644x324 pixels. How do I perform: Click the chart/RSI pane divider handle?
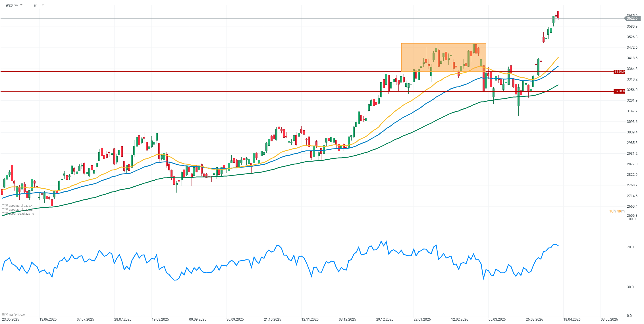pos(323,217)
